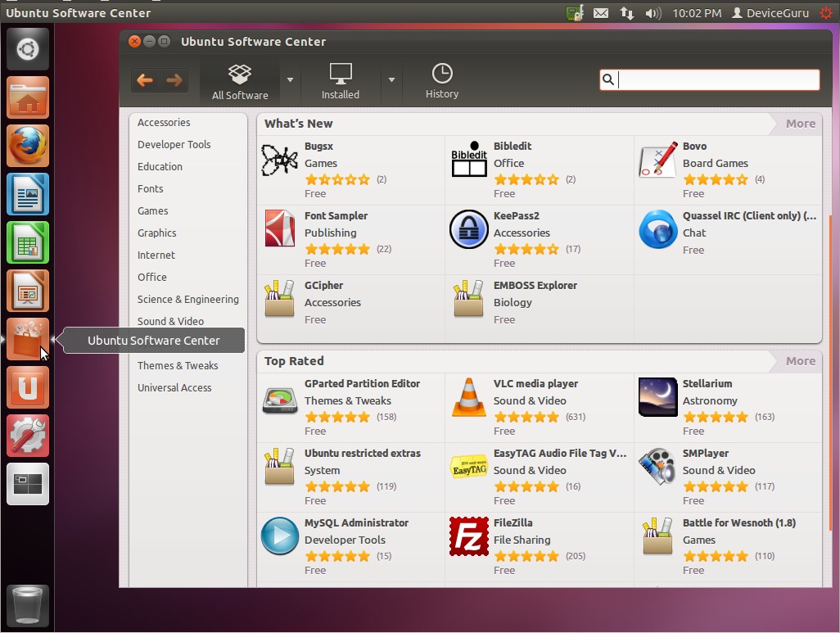Image resolution: width=840 pixels, height=633 pixels.
Task: Select the VLC media player cone icon
Action: tap(469, 397)
